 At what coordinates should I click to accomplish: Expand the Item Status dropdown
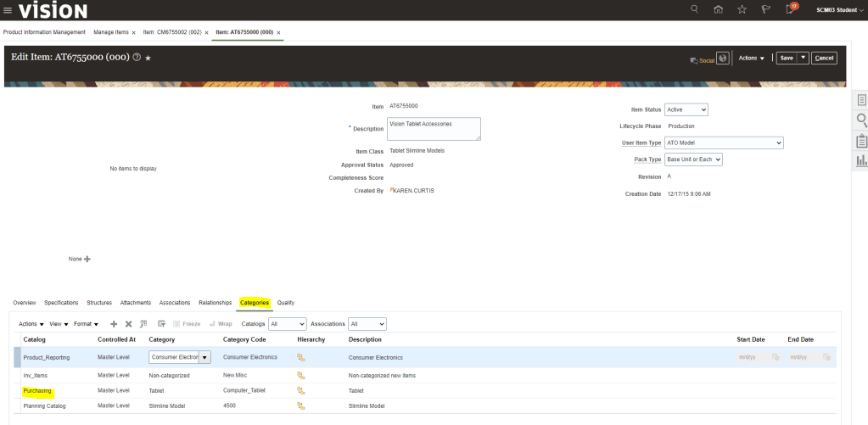point(686,109)
